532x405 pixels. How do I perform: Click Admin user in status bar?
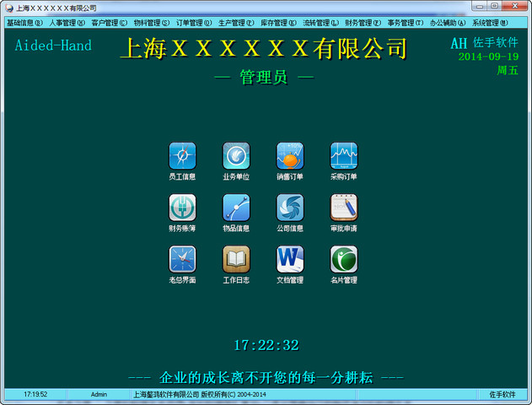99,395
